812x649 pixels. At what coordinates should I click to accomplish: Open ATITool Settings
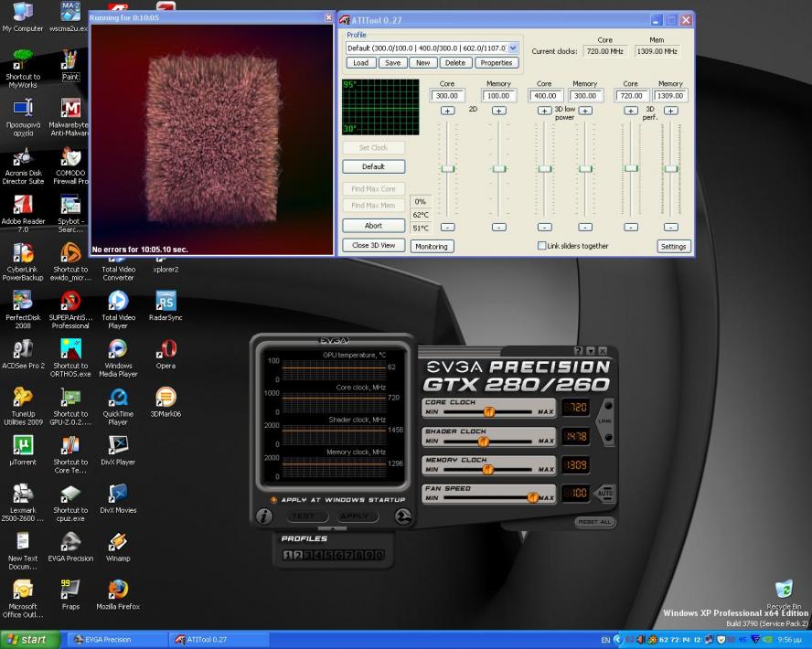[673, 247]
